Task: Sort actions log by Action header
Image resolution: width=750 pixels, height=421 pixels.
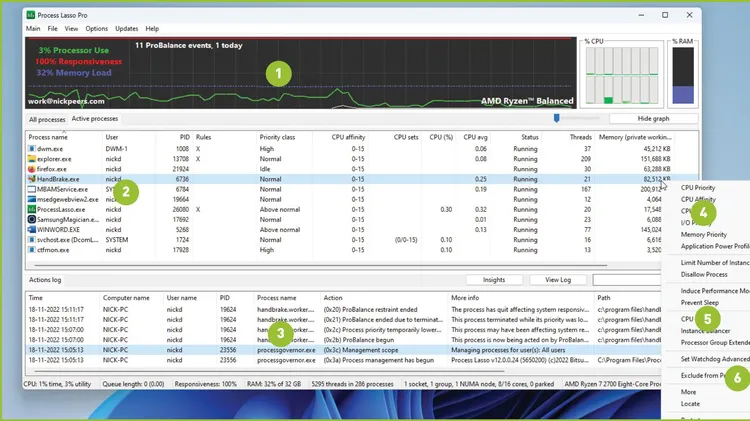Action: point(333,298)
